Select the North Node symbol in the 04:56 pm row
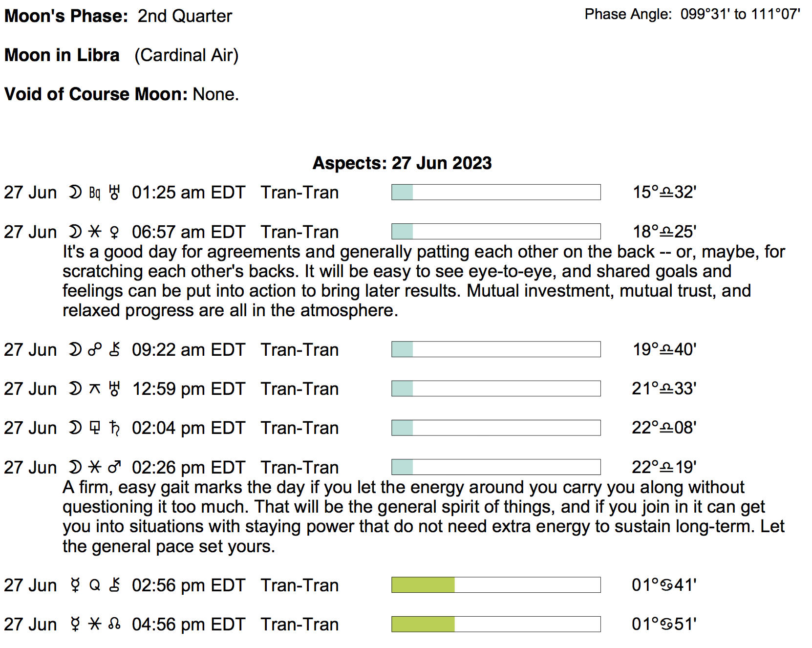This screenshot has width=812, height=648. (x=114, y=624)
